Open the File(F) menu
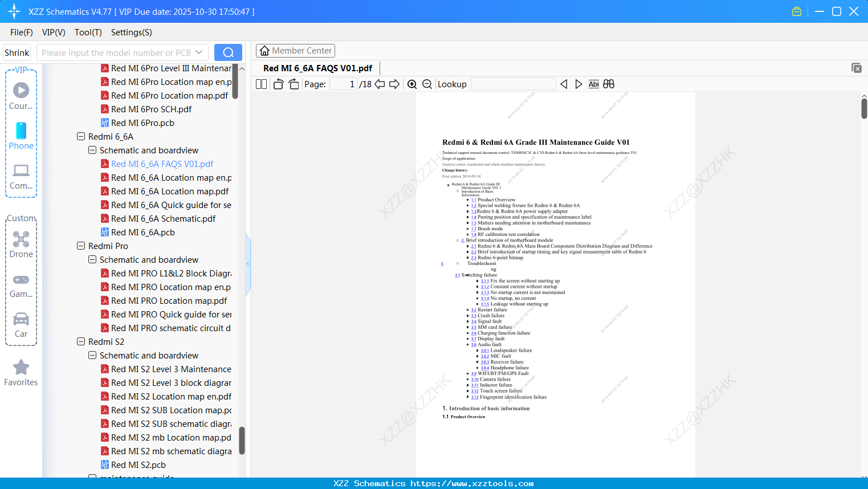The image size is (868, 489). 22,32
